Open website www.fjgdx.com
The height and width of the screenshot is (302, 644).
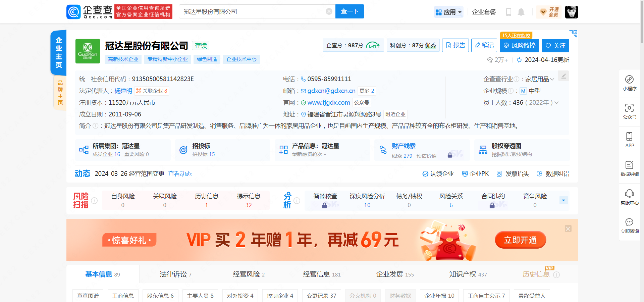[x=329, y=103]
